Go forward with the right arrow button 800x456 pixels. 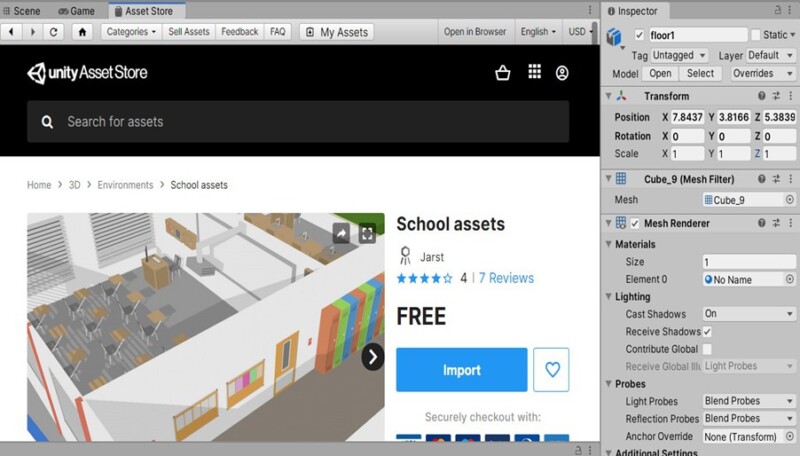[x=33, y=32]
